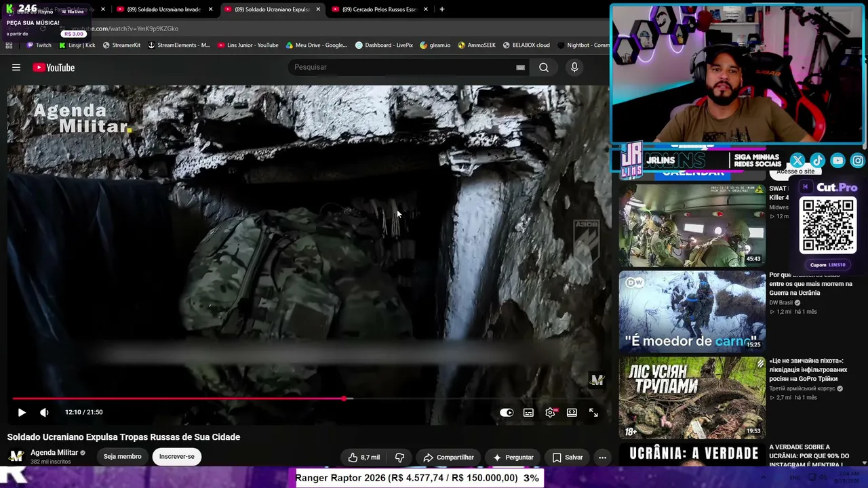Toggle the autoplay switch in the player
The height and width of the screenshot is (488, 868).
click(507, 412)
